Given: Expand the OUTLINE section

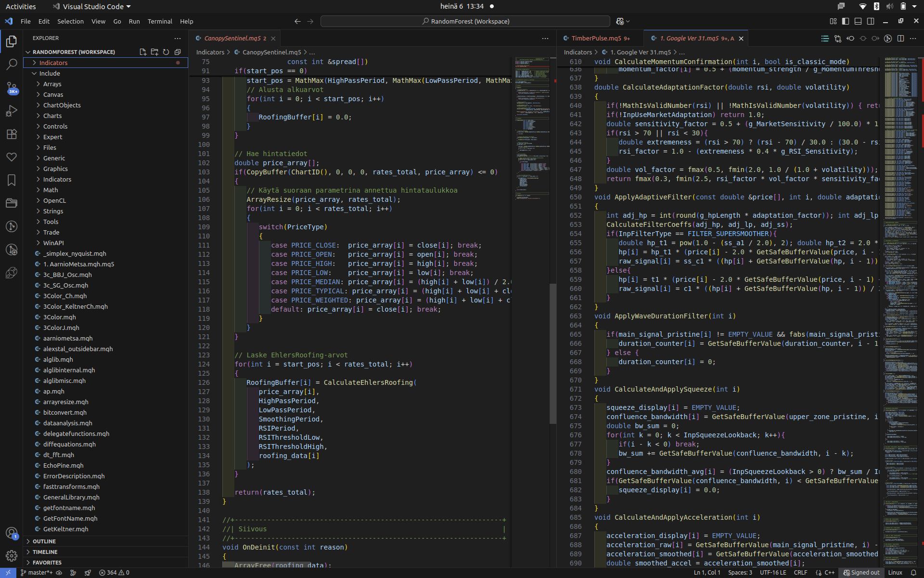Looking at the screenshot, I should [44, 541].
